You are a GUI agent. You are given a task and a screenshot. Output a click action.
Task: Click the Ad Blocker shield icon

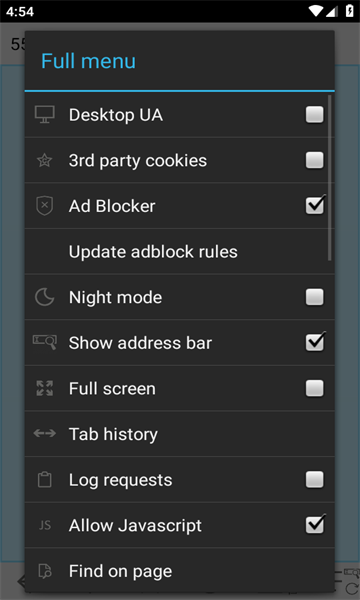pyautogui.click(x=45, y=206)
